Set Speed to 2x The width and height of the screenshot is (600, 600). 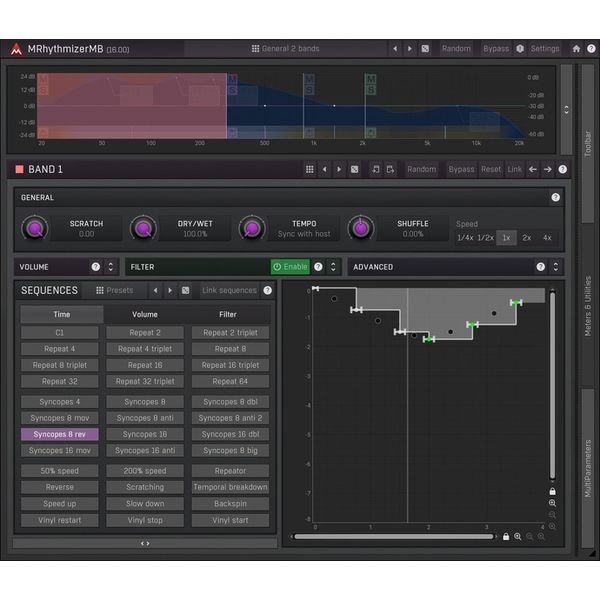(527, 238)
